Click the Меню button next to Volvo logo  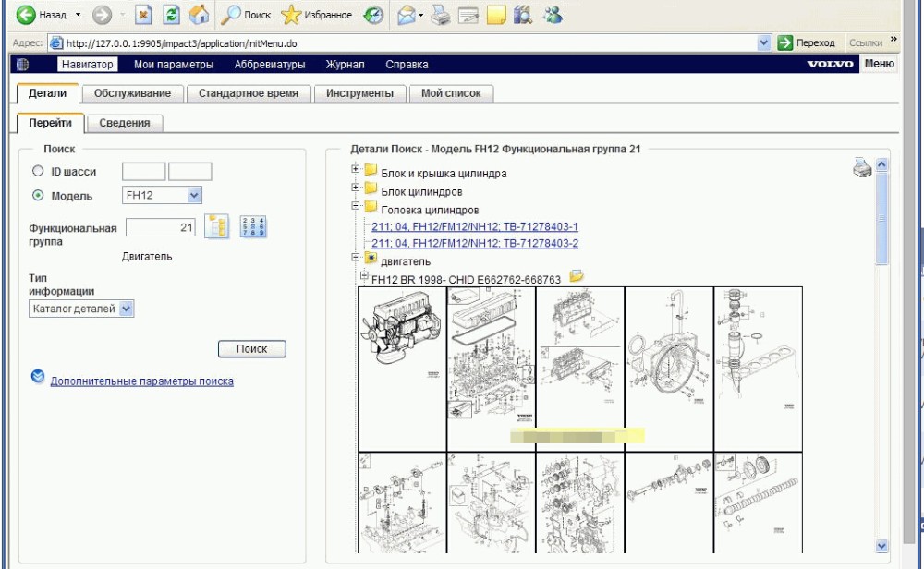tap(879, 64)
